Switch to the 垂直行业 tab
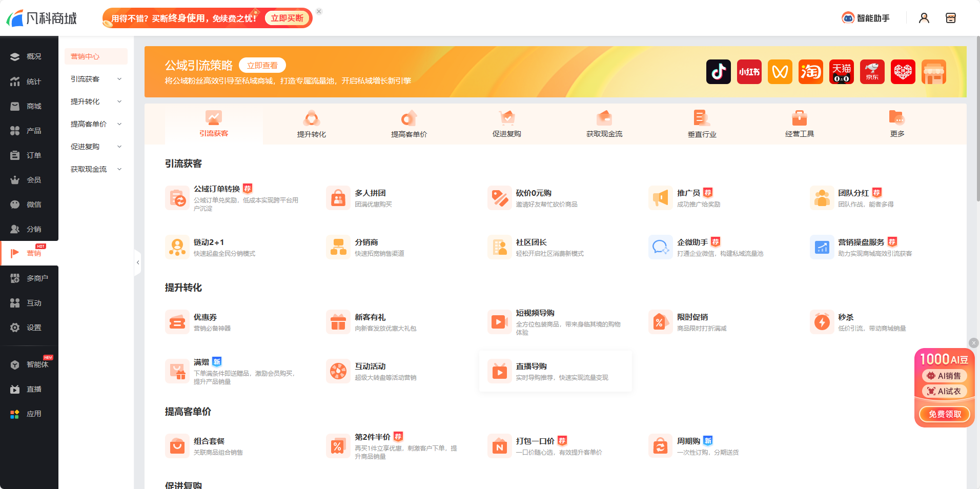The height and width of the screenshot is (489, 980). [x=702, y=124]
